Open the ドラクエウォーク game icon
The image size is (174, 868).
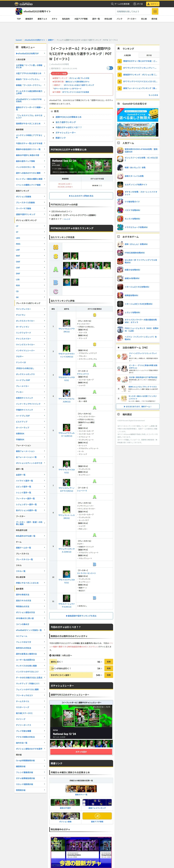coord(120,227)
